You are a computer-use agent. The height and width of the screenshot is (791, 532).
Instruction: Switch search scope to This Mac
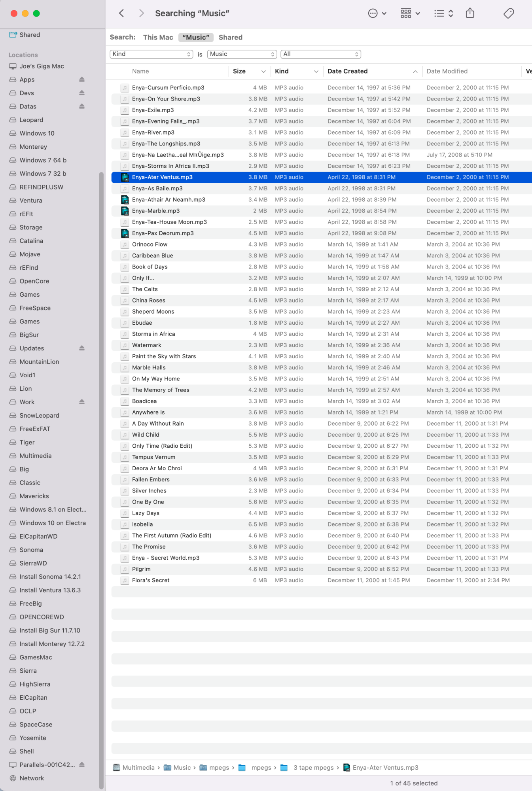point(158,37)
